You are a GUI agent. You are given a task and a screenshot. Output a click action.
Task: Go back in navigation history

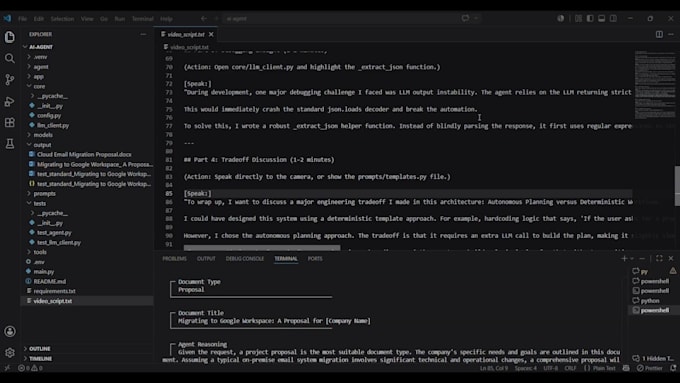tap(203, 18)
